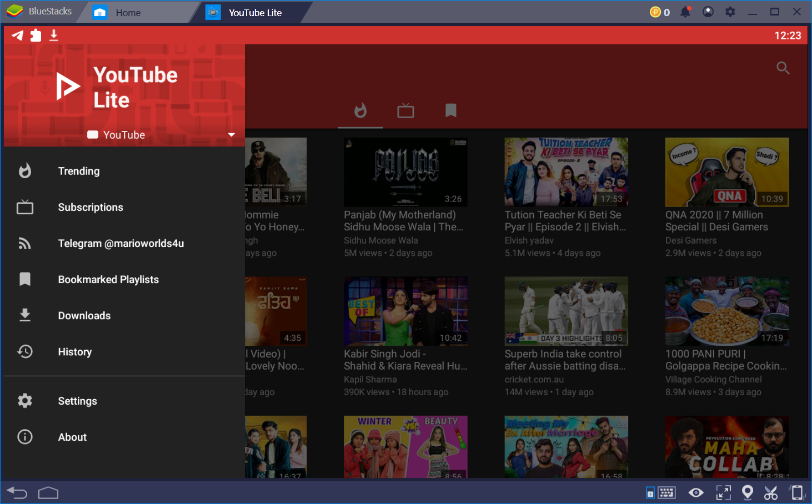
Task: Click the Desi Gamers channel name
Action: (691, 240)
